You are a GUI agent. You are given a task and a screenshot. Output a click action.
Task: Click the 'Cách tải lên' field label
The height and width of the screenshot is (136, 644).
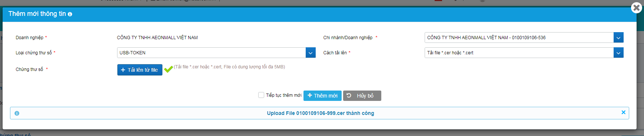[335, 53]
